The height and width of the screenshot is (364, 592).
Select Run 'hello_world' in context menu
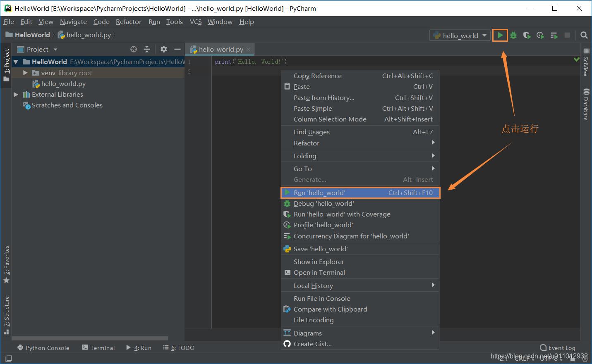tap(360, 193)
